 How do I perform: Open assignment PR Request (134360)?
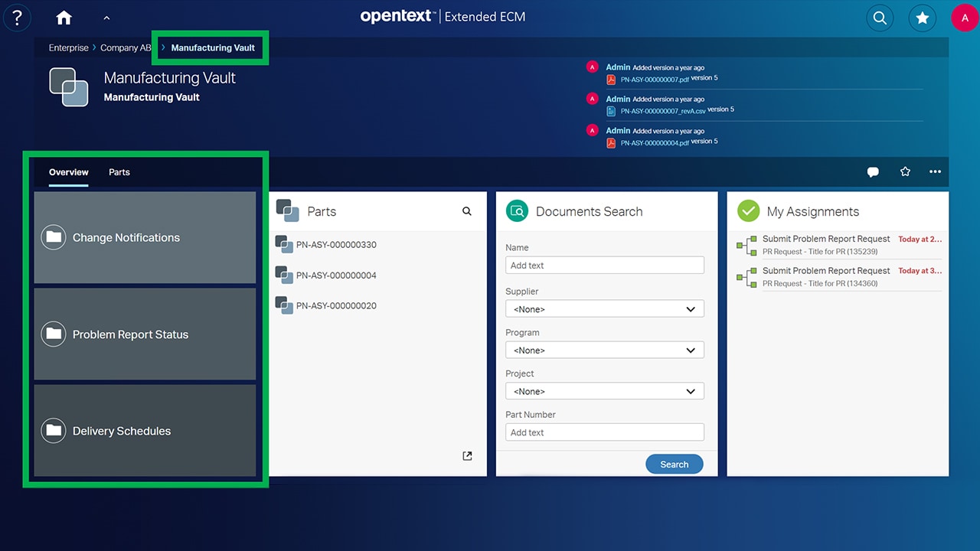tap(838, 277)
